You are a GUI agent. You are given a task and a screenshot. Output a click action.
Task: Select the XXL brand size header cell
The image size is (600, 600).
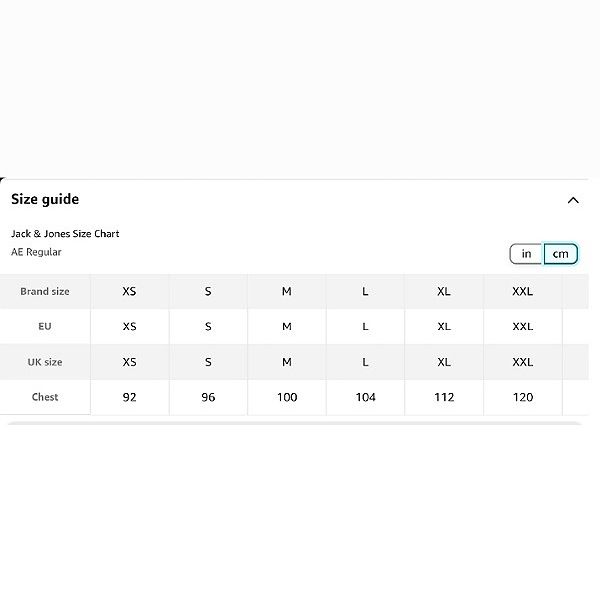click(523, 291)
